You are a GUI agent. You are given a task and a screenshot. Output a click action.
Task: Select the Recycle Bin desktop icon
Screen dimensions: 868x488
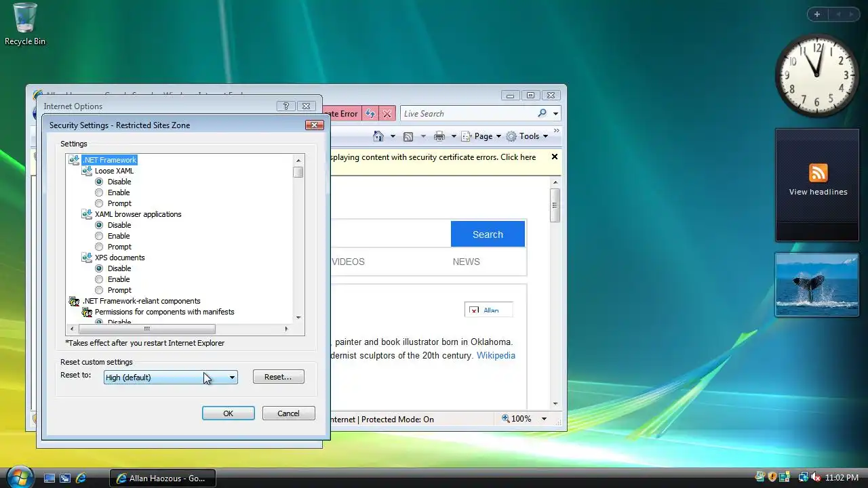25,24
